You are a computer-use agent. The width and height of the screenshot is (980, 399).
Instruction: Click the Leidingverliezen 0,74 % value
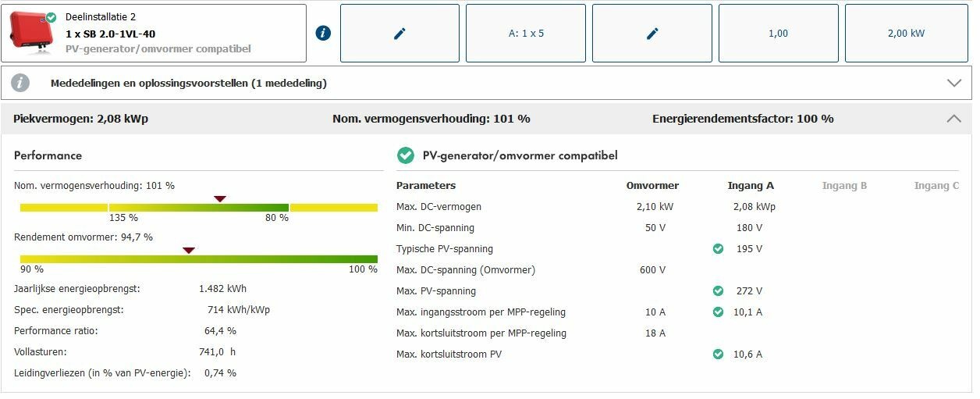tap(220, 373)
